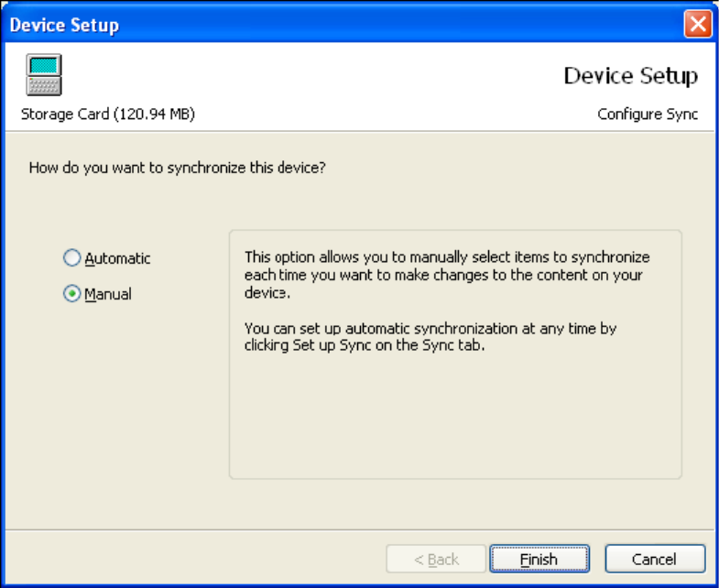Click the Storage Card (120.94 MB) label
This screenshot has width=719, height=588.
pyautogui.click(x=107, y=114)
